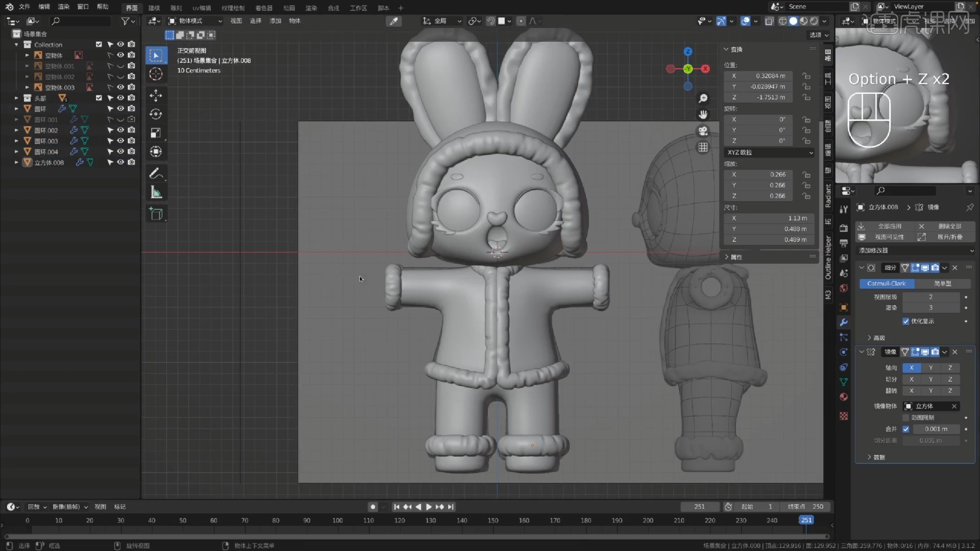The width and height of the screenshot is (980, 551).
Task: Open the 添加修改器 dropdown
Action: pos(916,251)
